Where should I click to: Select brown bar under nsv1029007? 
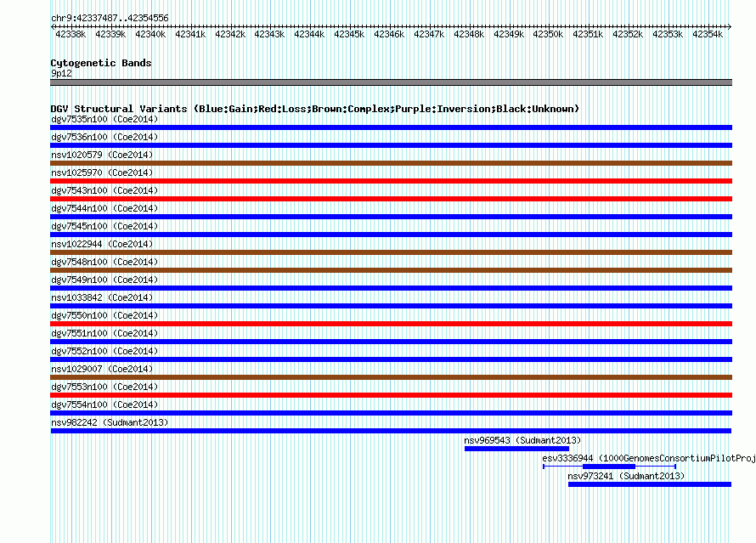[391, 377]
